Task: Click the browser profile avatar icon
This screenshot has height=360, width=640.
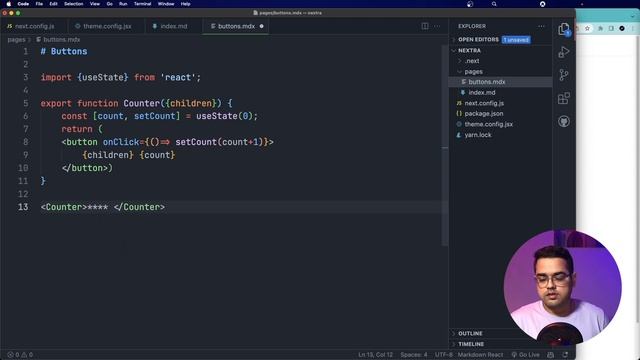Action: pos(622,28)
